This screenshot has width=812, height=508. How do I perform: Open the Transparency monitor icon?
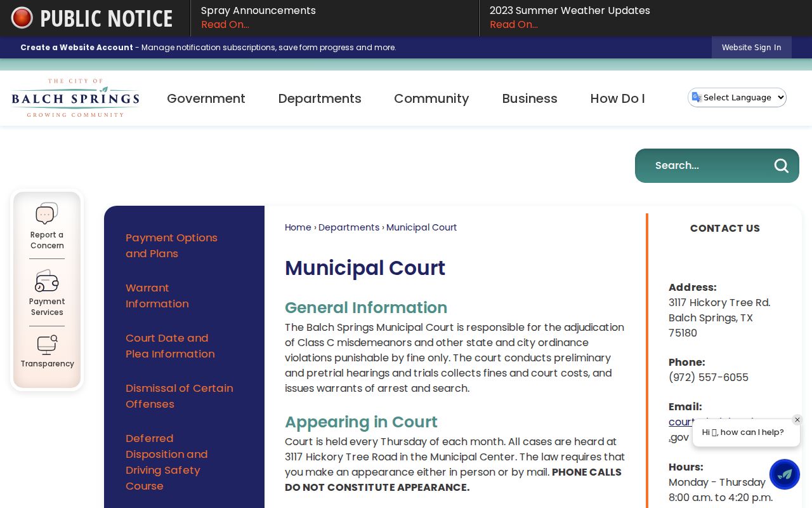pyautogui.click(x=47, y=344)
